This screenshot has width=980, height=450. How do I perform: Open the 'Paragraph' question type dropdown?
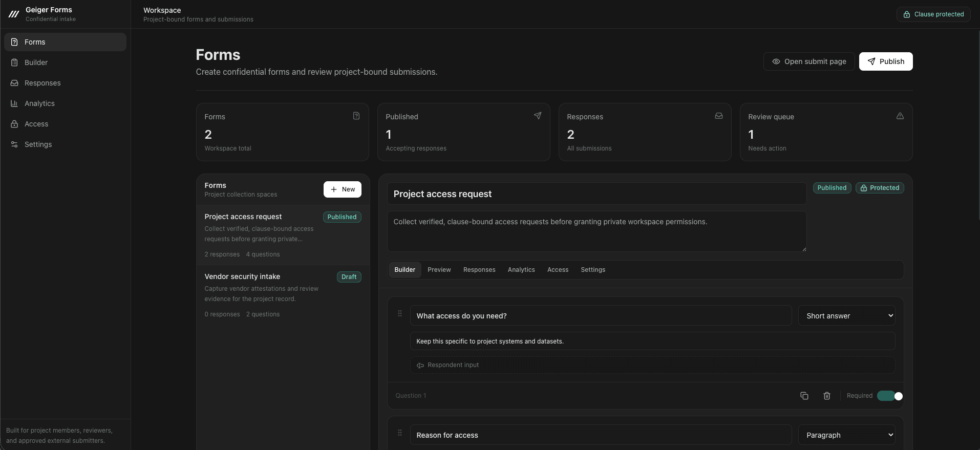click(x=847, y=435)
